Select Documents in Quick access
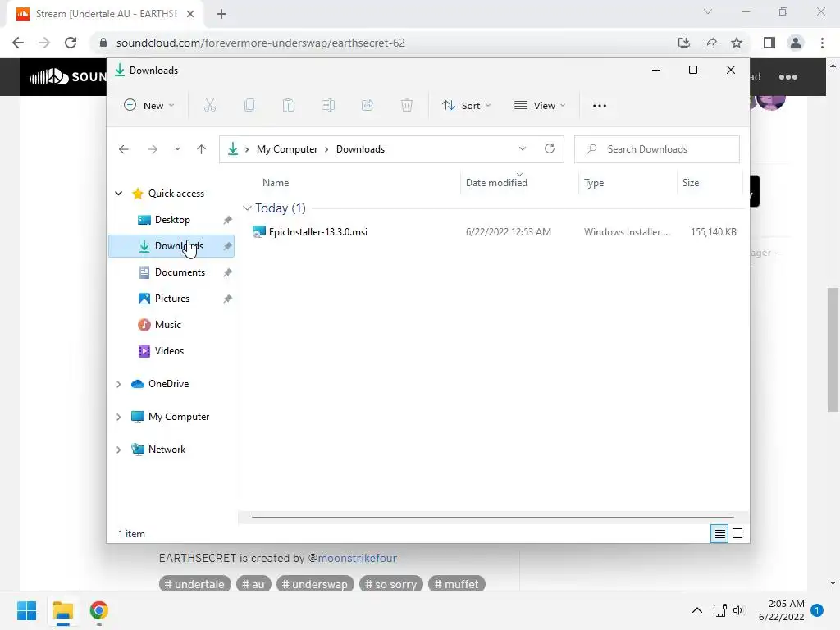Viewport: 840px width, 630px height. click(171, 272)
